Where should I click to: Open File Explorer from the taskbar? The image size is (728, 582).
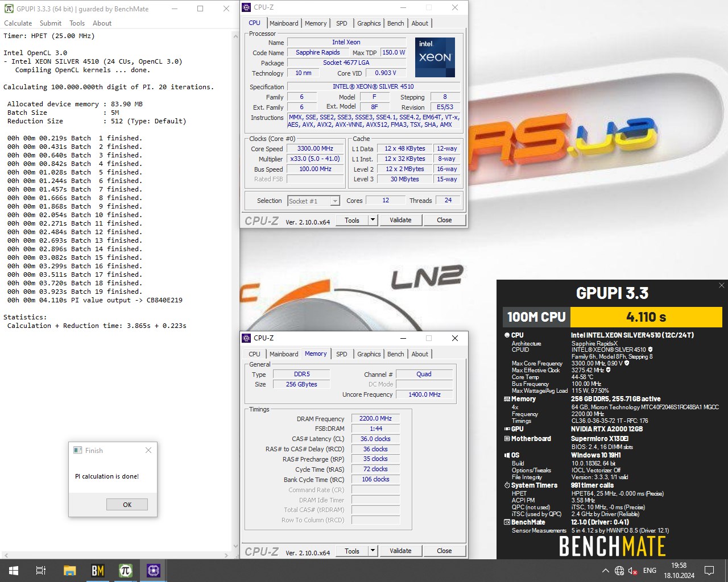[69, 571]
